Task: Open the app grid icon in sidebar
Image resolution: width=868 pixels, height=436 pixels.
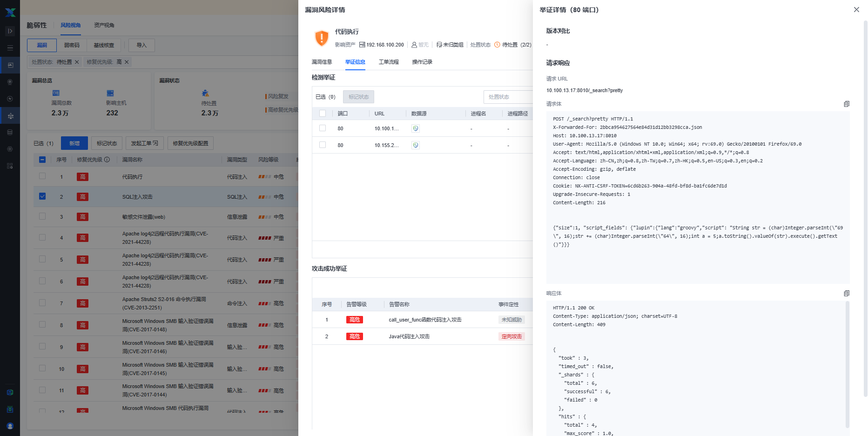Action: click(10, 166)
